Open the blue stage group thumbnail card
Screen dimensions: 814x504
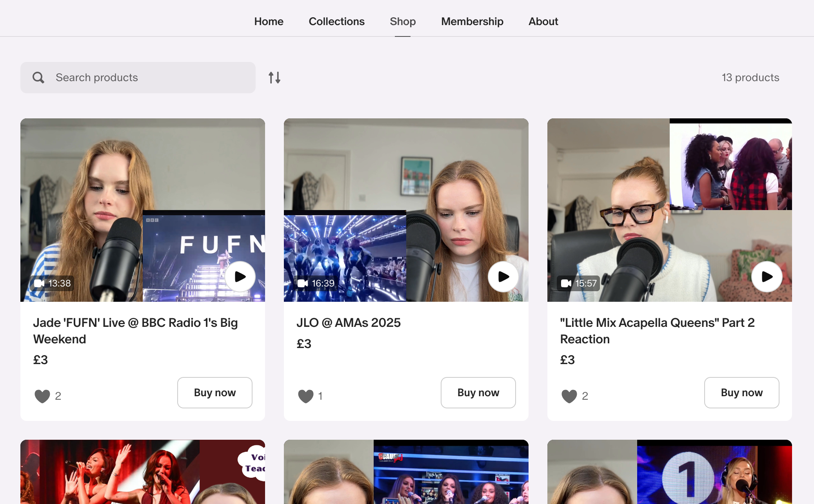click(406, 472)
